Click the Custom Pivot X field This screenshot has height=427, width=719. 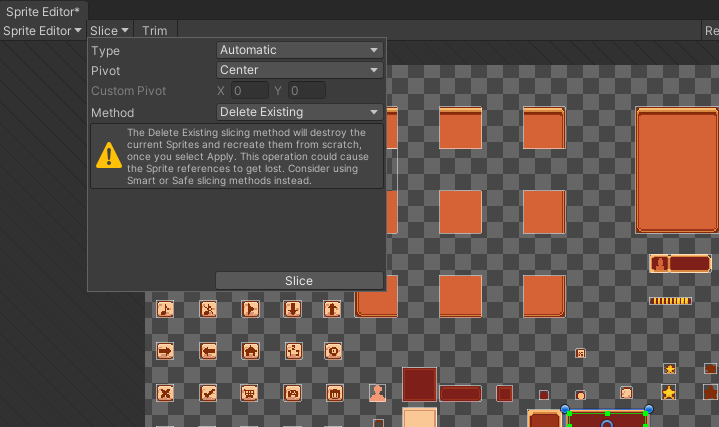point(250,90)
